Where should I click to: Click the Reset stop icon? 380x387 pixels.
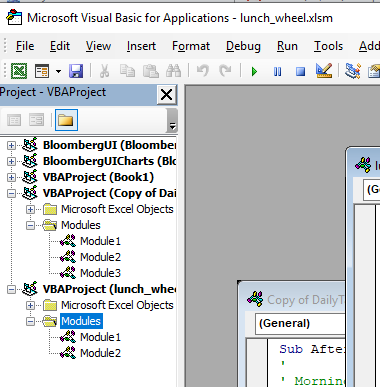click(300, 71)
